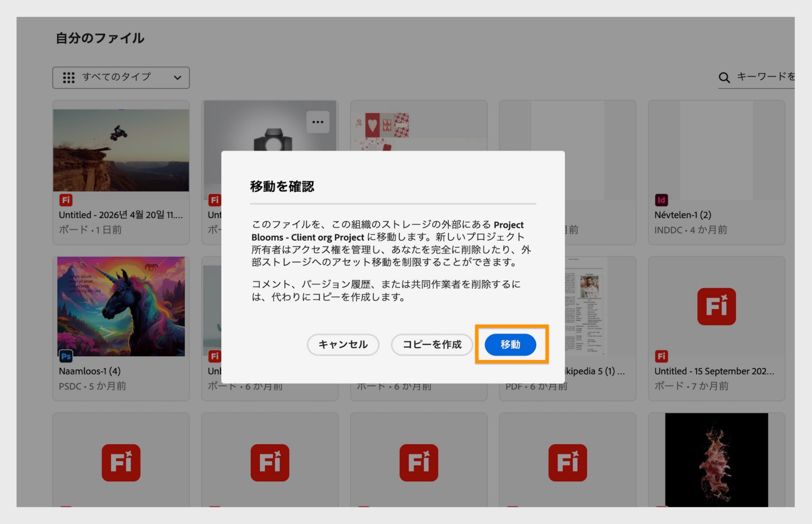
Task: Click the Id badge on Névtelen-1 (2)
Action: [x=661, y=200]
